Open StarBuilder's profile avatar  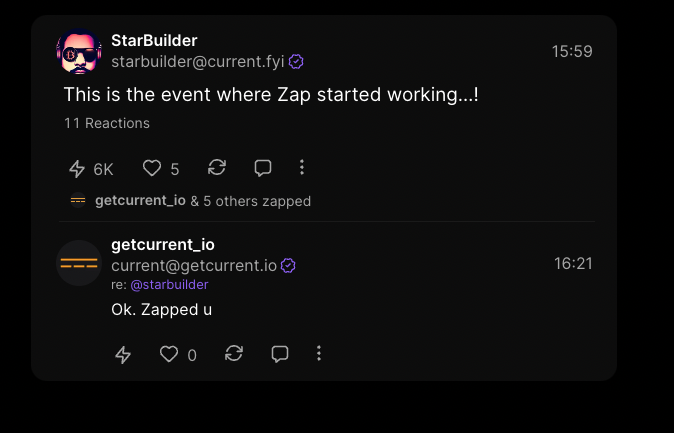point(79,51)
